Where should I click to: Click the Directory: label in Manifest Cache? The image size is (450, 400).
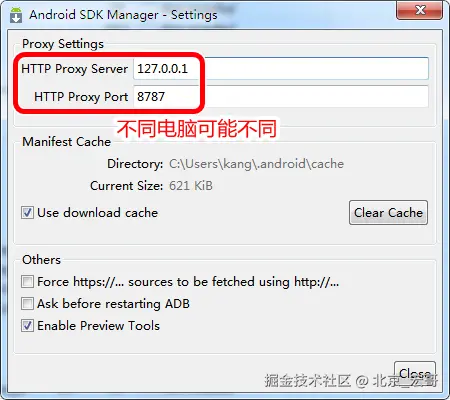[x=135, y=164]
